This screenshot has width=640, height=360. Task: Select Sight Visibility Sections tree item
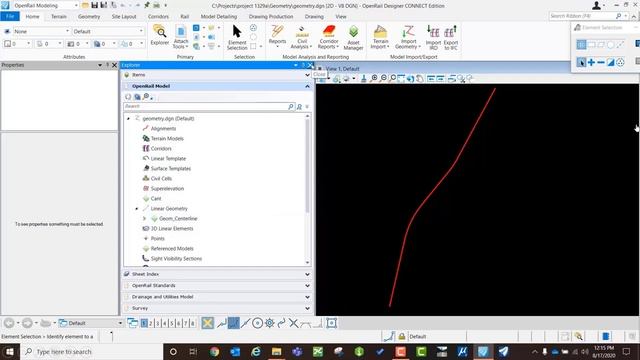pos(176,258)
